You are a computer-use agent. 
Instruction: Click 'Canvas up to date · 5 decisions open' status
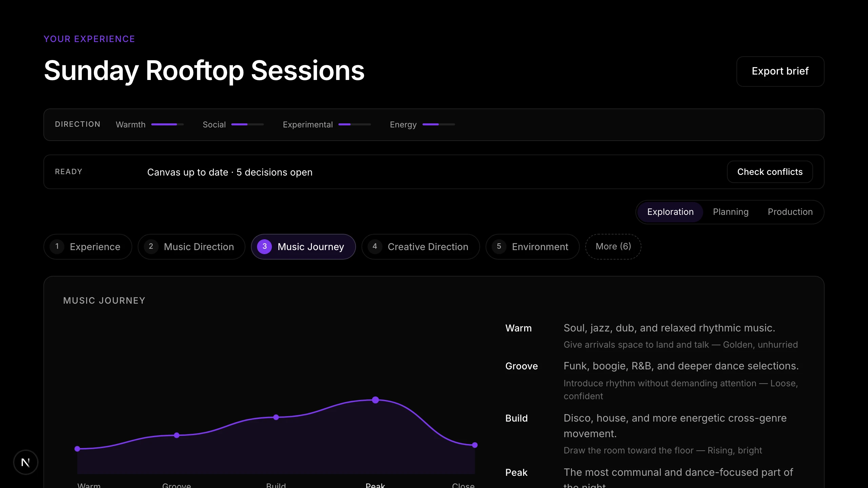[x=230, y=172]
